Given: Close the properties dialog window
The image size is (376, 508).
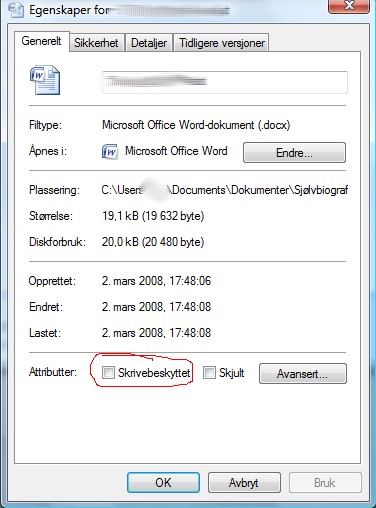Looking at the screenshot, I should [x=349, y=6].
